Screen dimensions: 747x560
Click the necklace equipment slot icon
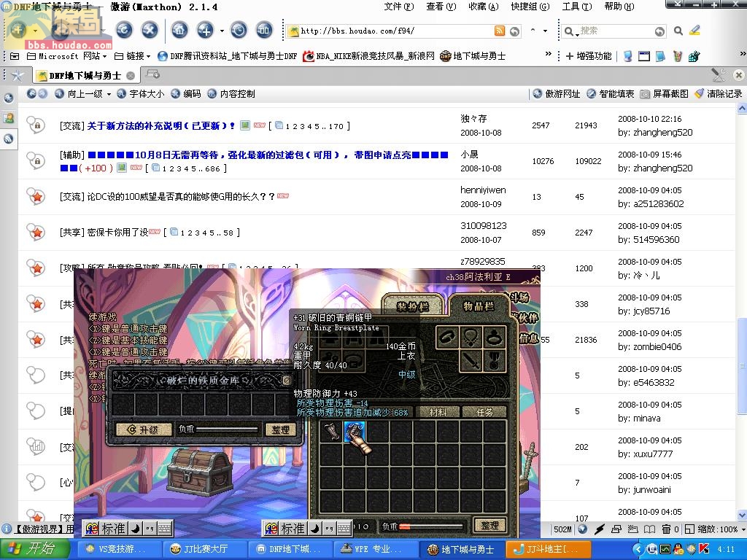471,338
